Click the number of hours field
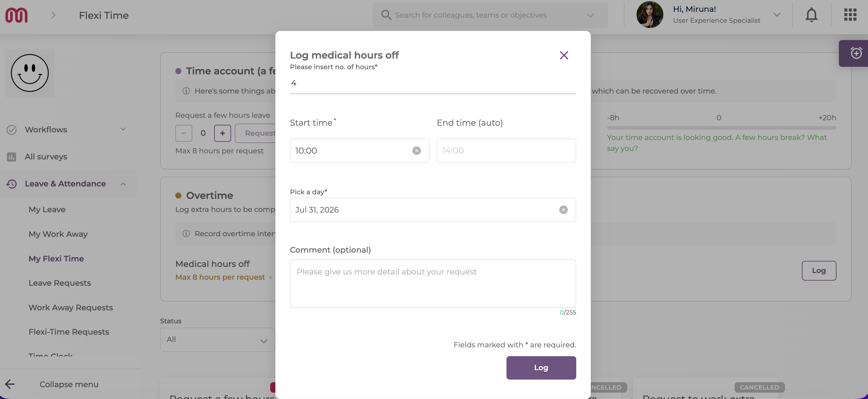 (433, 83)
